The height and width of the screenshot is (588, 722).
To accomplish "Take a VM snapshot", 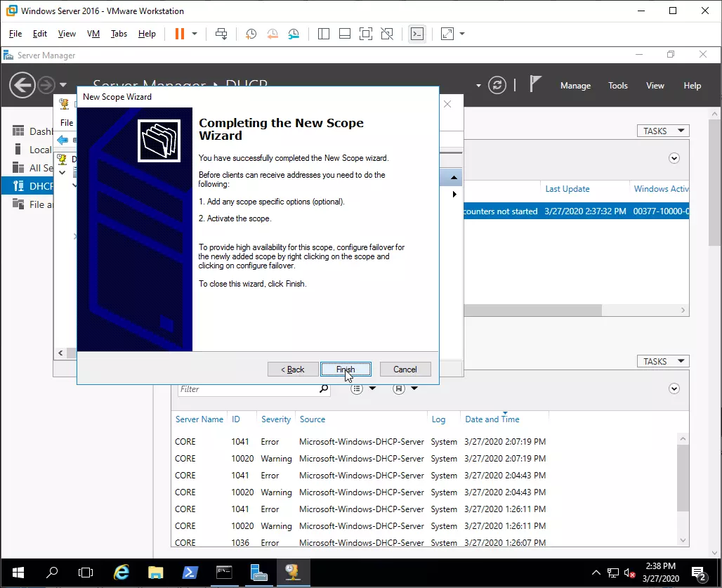I will [251, 34].
